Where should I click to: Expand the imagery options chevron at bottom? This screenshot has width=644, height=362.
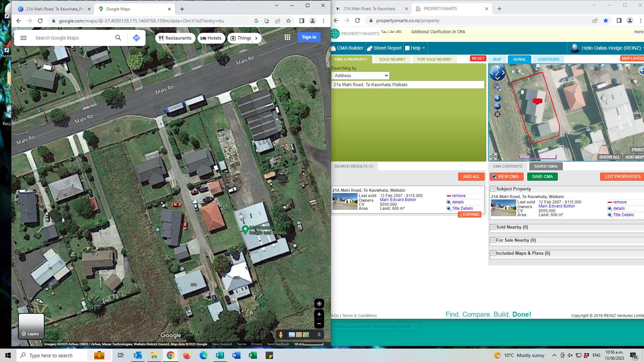pyautogui.click(x=319, y=335)
